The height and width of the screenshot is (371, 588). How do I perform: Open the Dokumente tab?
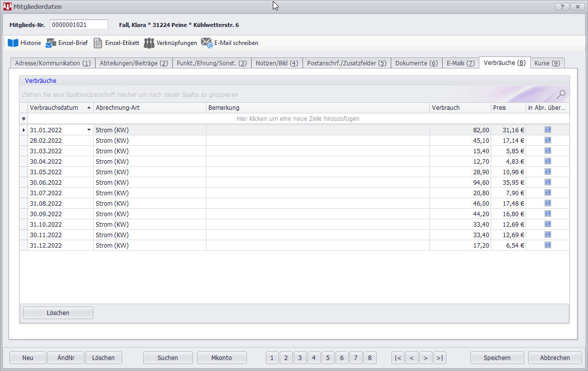click(x=416, y=63)
